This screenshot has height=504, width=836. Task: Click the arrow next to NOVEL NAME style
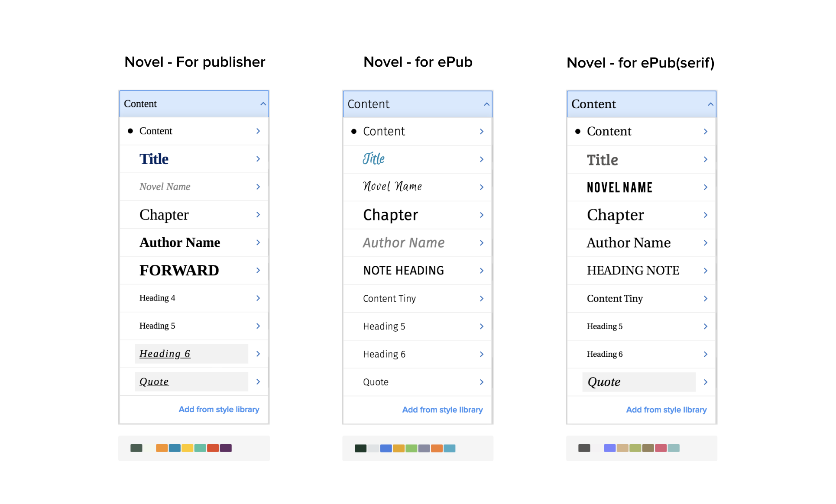[x=706, y=187]
